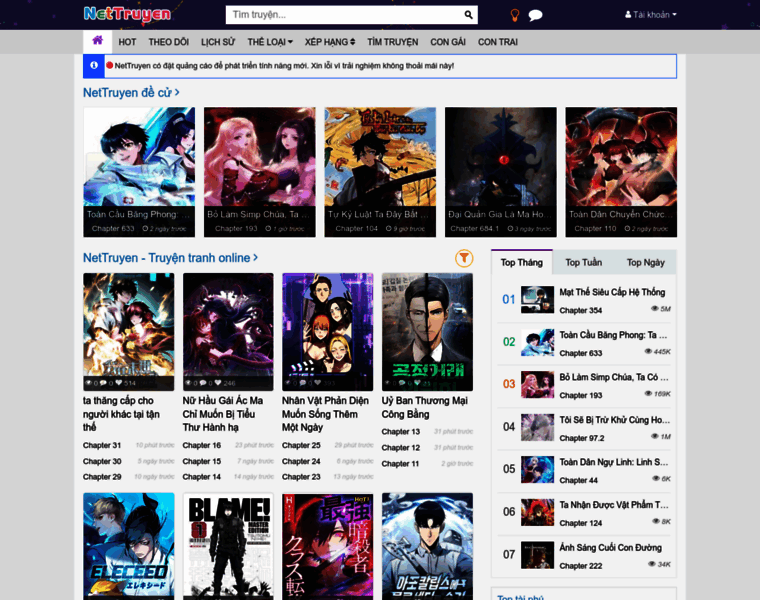This screenshot has height=600, width=760.
Task: Click the eye views icon for Ánh Sáng Cuối Con Đường
Action: pos(651,564)
